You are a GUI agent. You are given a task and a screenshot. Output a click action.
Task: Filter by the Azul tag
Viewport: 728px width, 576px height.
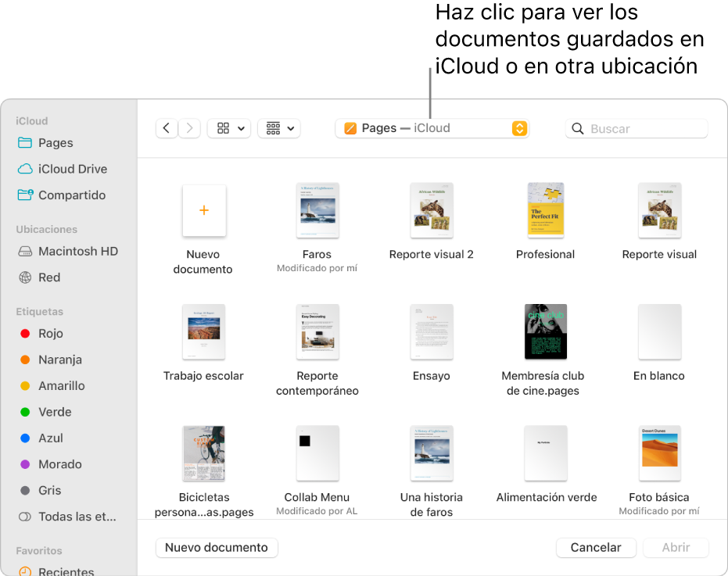[x=41, y=438]
